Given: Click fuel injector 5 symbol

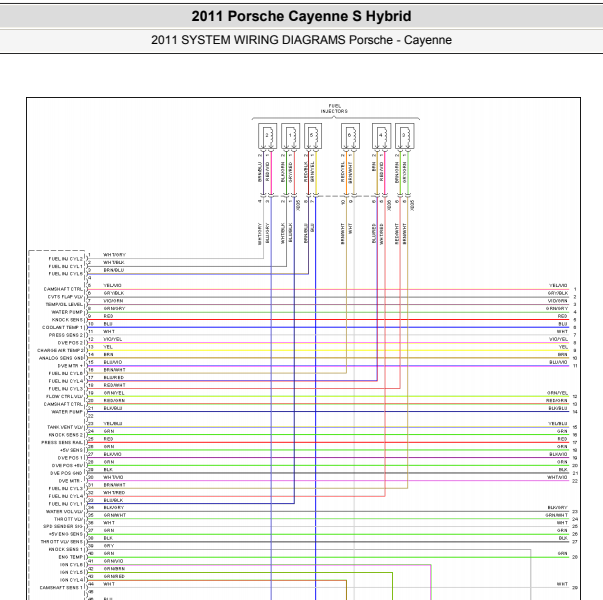Looking at the screenshot, I should click(x=313, y=136).
